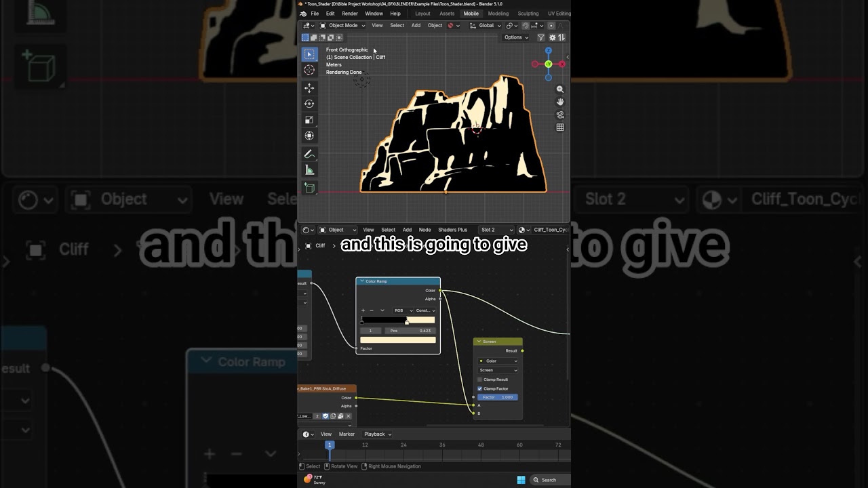This screenshot has height=488, width=868.
Task: Open the Slot 2 material slot dropdown
Action: click(x=497, y=230)
